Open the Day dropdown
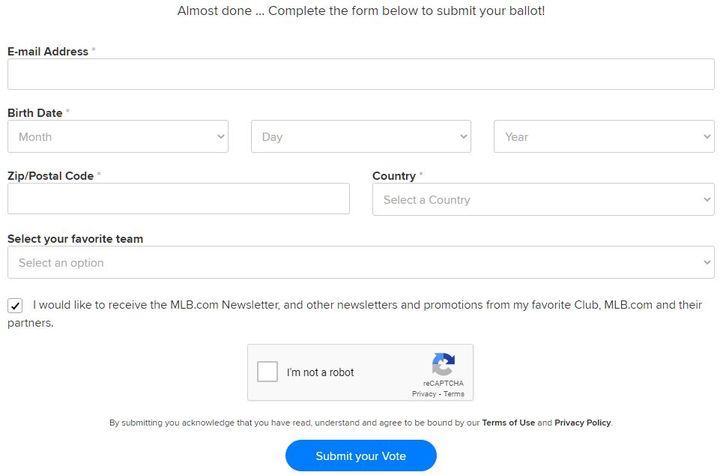The height and width of the screenshot is (475, 720). tap(360, 137)
